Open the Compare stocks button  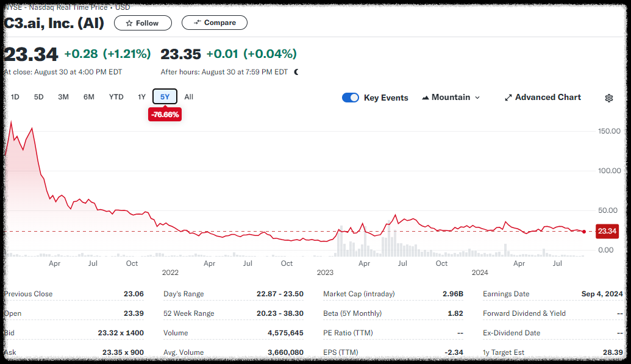coord(215,23)
